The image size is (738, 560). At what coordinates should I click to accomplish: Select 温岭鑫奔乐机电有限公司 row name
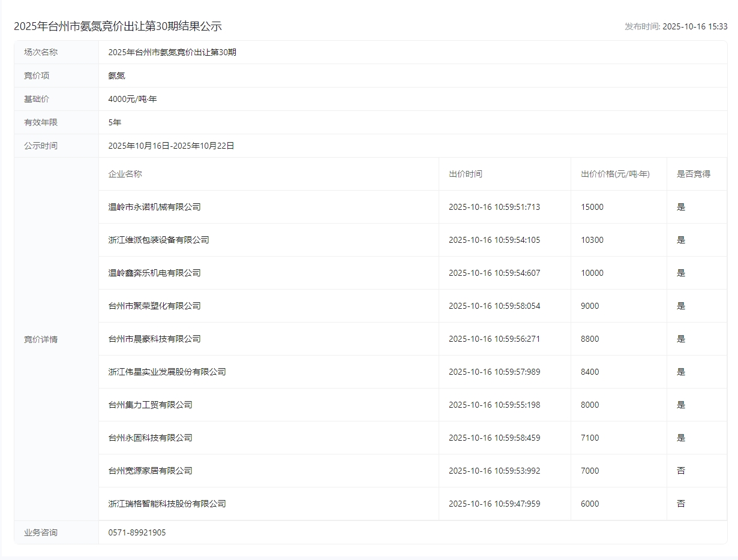pos(154,273)
